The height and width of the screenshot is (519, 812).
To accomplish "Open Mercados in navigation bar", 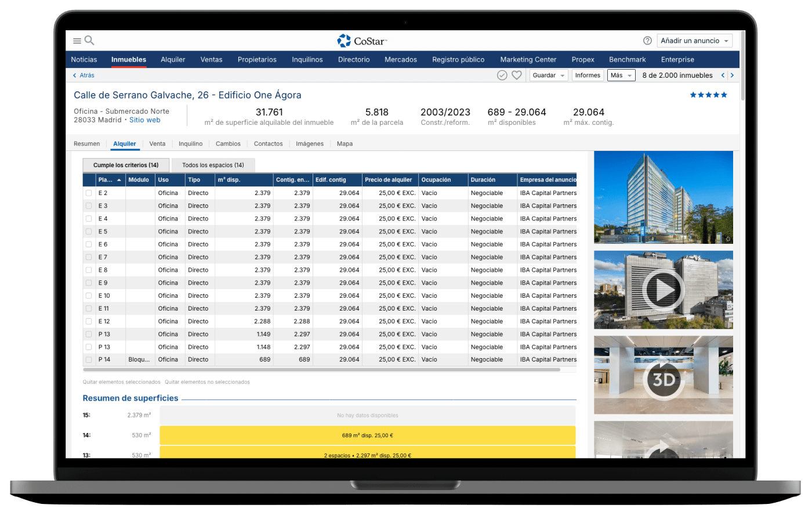I will click(x=401, y=60).
